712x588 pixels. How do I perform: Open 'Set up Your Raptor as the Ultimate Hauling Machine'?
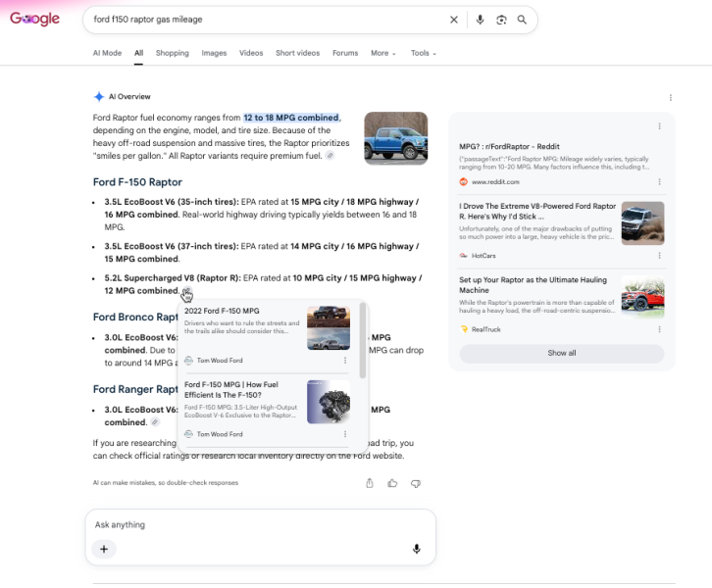[533, 285]
